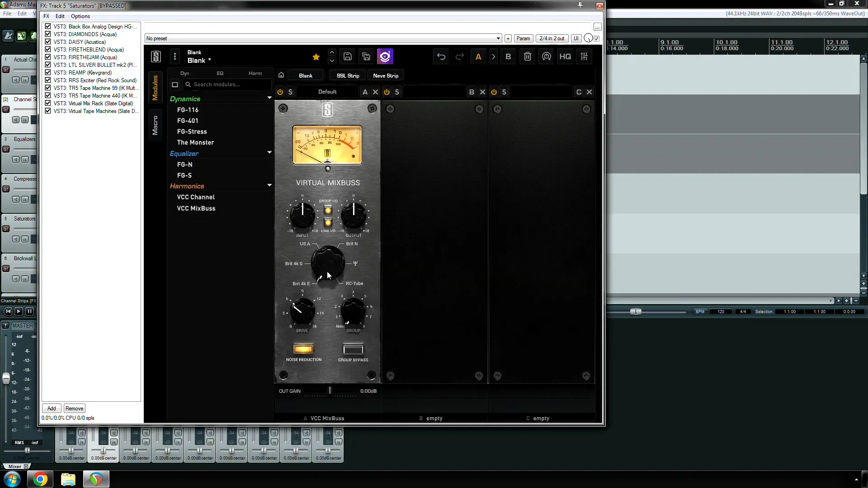Select the Blank preset tab
Image resolution: width=868 pixels, height=488 pixels.
point(306,75)
